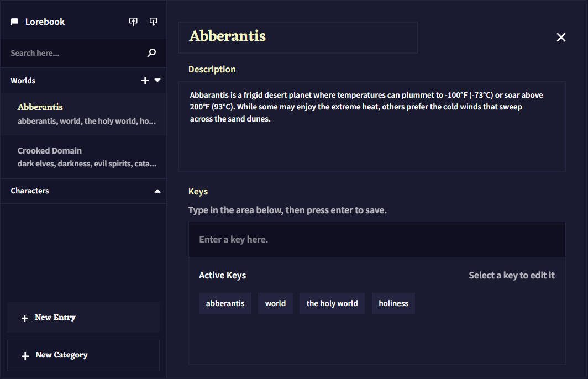
Task: Collapse the Worlds section chevron
Action: click(158, 80)
